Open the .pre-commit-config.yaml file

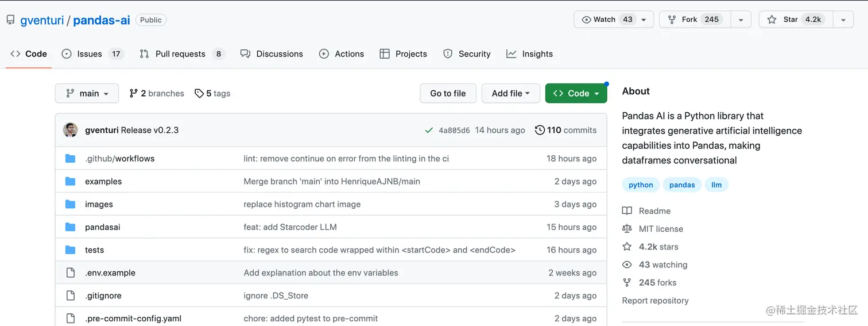click(x=133, y=319)
